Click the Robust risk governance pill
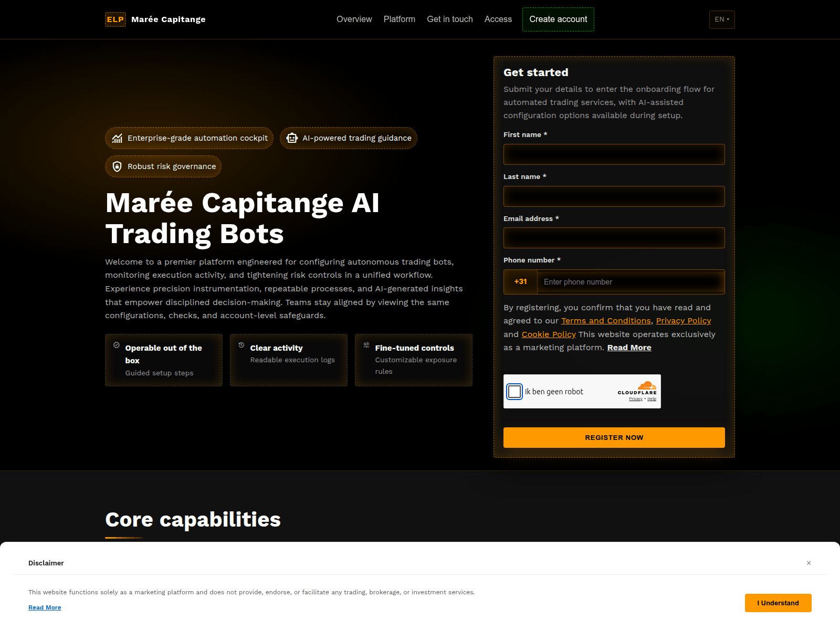Screen dimensions: 840x630 click(163, 166)
